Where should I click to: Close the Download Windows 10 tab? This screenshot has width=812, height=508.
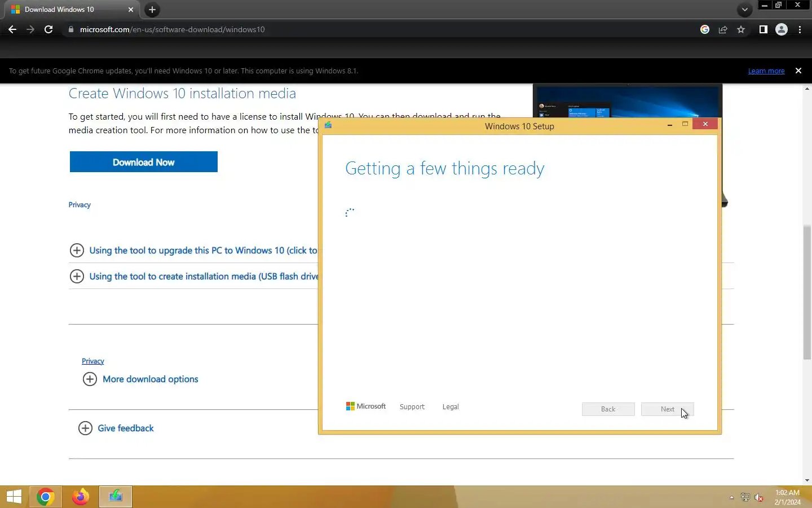point(131,10)
